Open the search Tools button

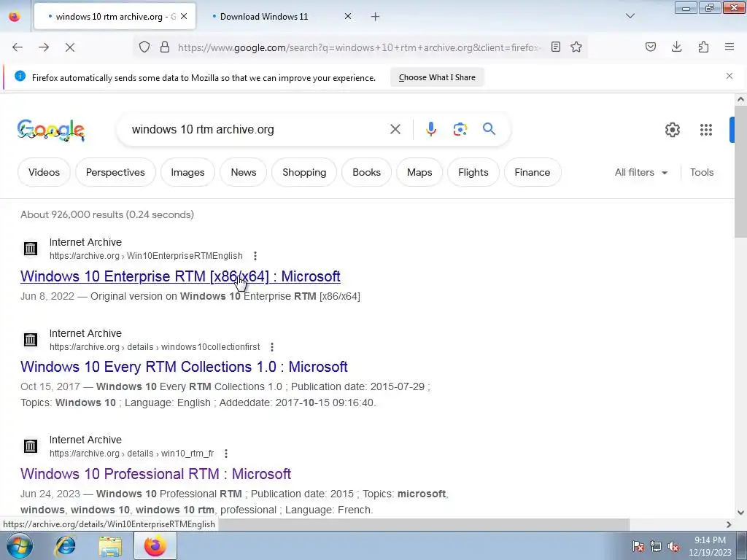tap(702, 172)
